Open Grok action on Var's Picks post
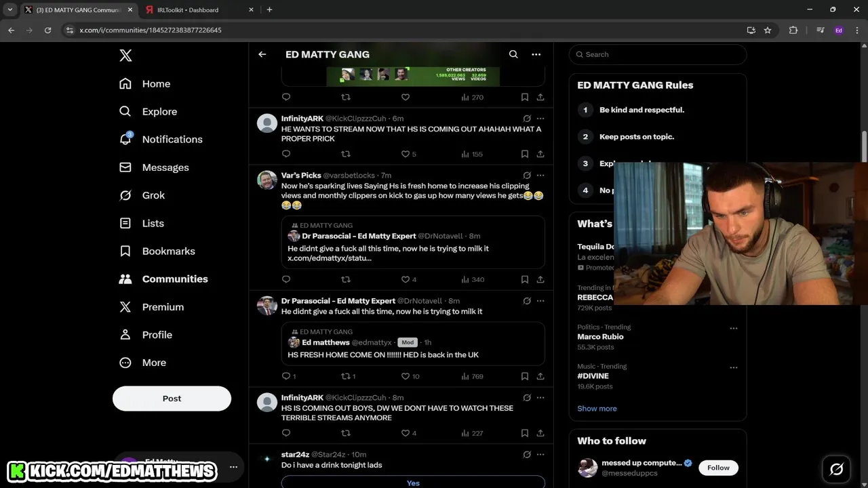868x488 pixels. click(527, 176)
